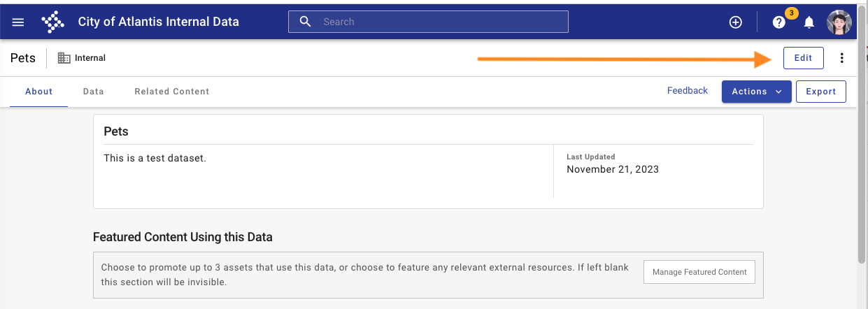The width and height of the screenshot is (868, 309).
Task: Select the About tab
Action: 39,92
